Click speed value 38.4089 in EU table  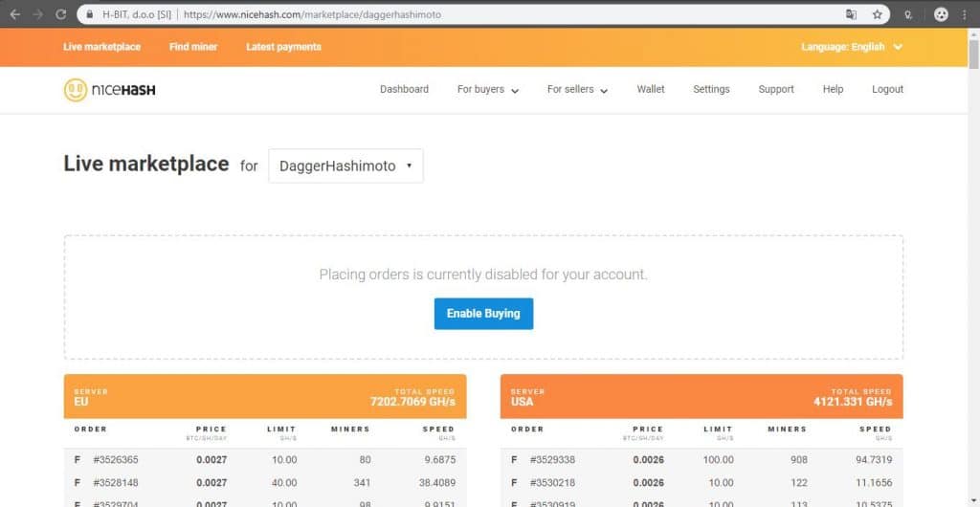[436, 483]
